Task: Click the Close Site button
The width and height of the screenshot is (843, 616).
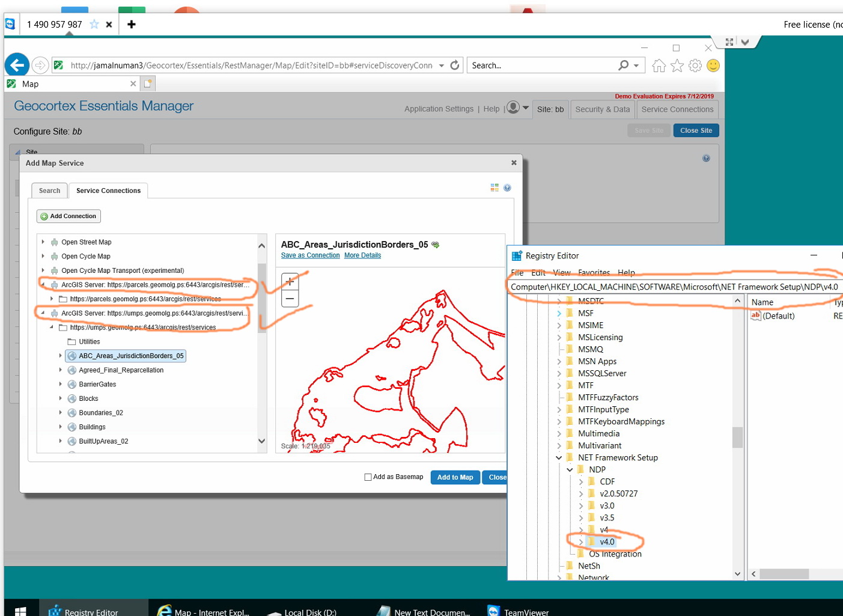Action: pyautogui.click(x=696, y=130)
